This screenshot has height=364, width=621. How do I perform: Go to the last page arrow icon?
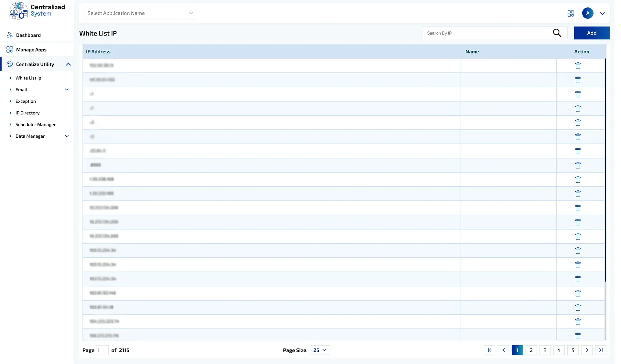pyautogui.click(x=601, y=350)
